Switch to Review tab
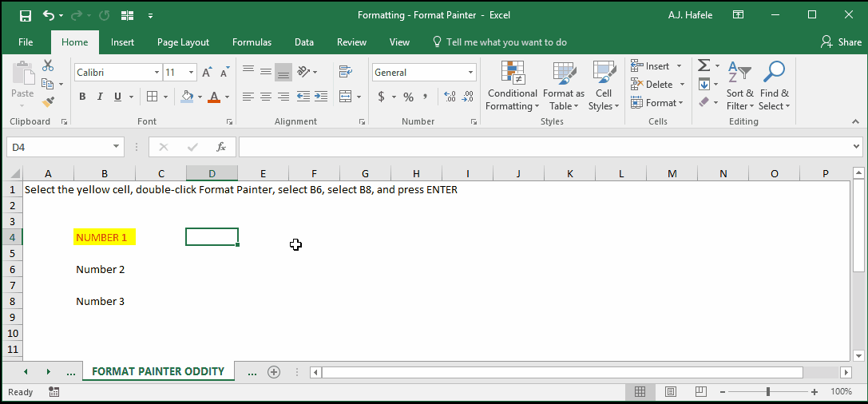 tap(351, 42)
